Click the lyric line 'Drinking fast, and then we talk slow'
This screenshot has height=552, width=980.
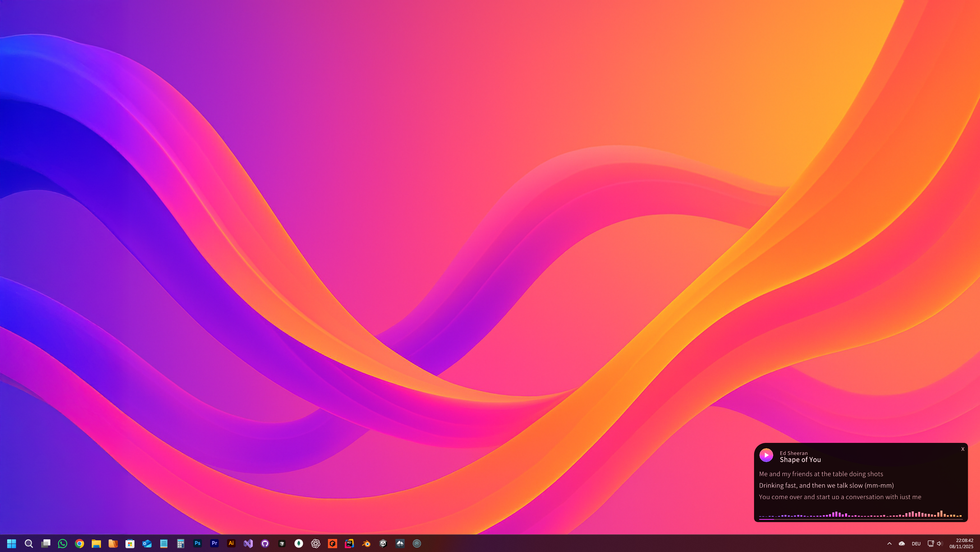826,485
